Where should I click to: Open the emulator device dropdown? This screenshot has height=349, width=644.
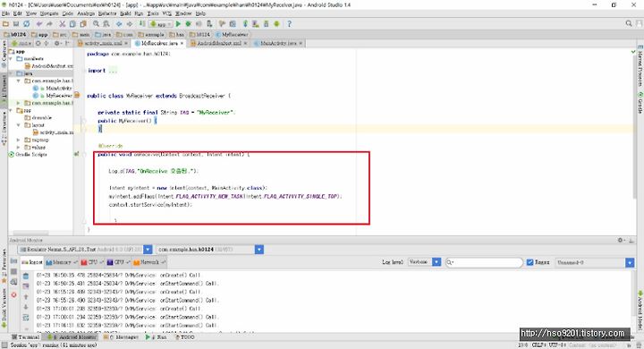[148, 250]
